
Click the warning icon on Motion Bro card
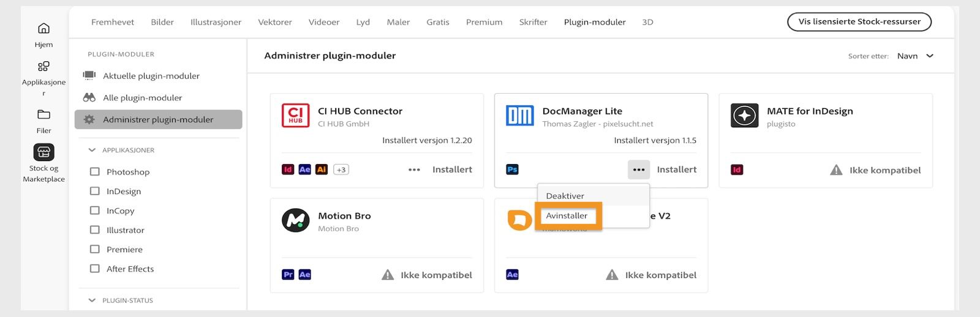point(388,275)
